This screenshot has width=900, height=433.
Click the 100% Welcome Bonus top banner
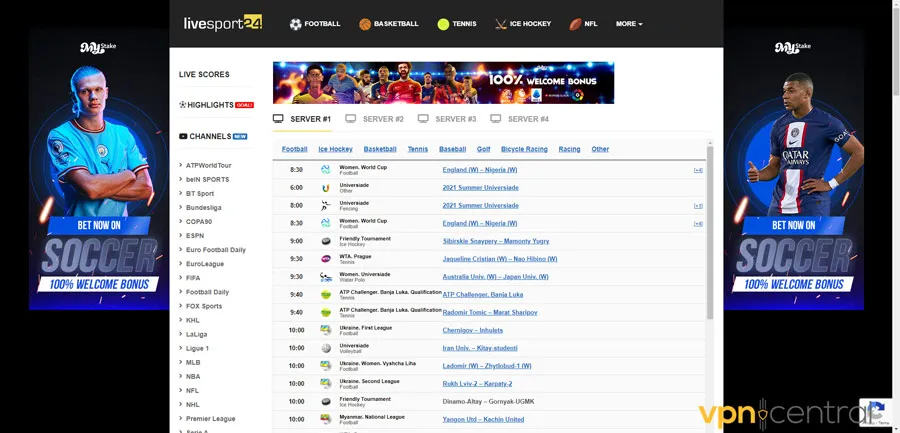[443, 83]
